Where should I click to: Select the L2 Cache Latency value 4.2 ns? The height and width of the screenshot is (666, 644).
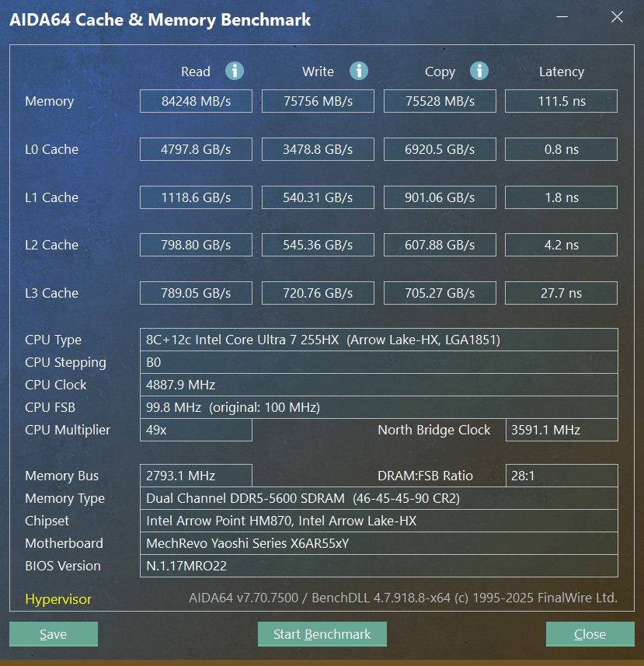point(561,245)
